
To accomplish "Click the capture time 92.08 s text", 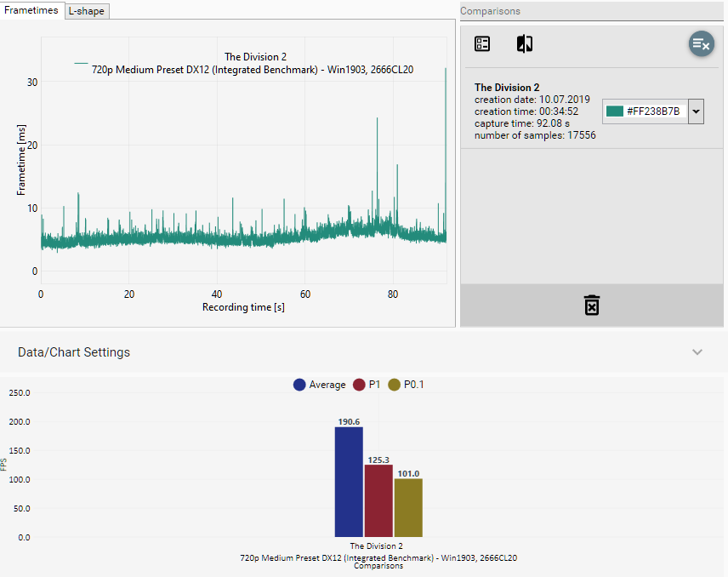I will tap(522, 123).
